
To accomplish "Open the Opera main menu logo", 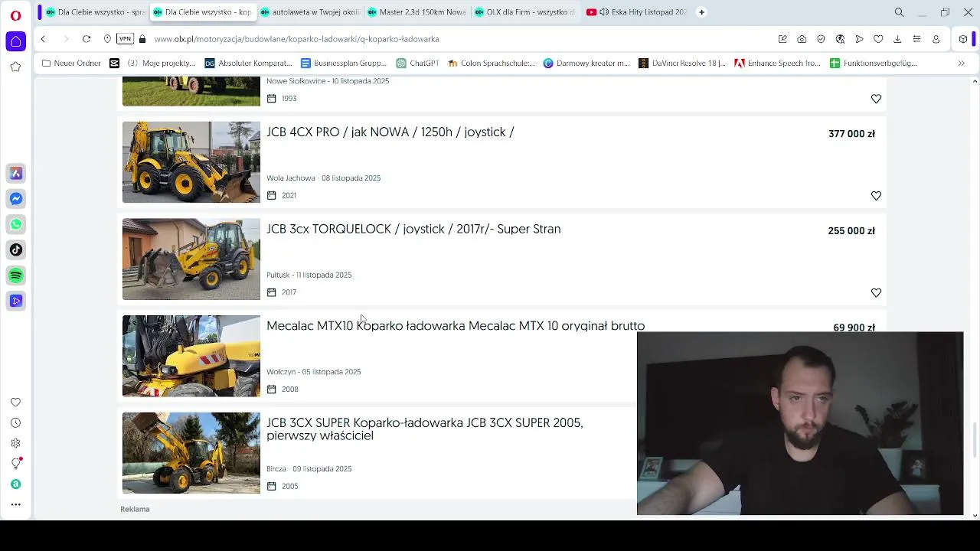I will tap(15, 14).
